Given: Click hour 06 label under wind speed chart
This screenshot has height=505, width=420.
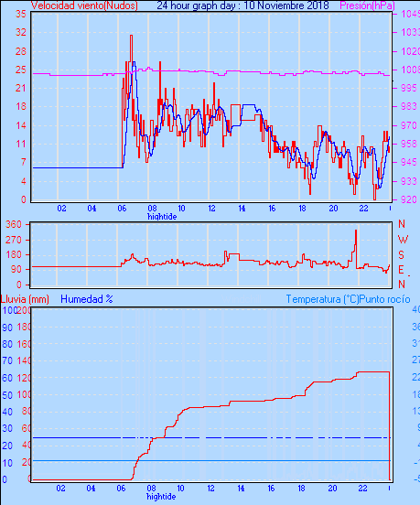Looking at the screenshot, I should coord(122,209).
